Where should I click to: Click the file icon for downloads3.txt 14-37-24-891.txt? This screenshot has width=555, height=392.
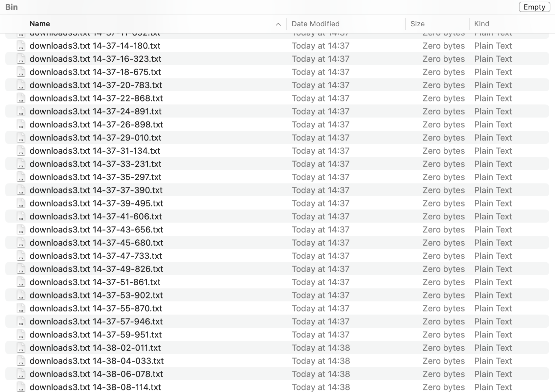[x=21, y=111]
